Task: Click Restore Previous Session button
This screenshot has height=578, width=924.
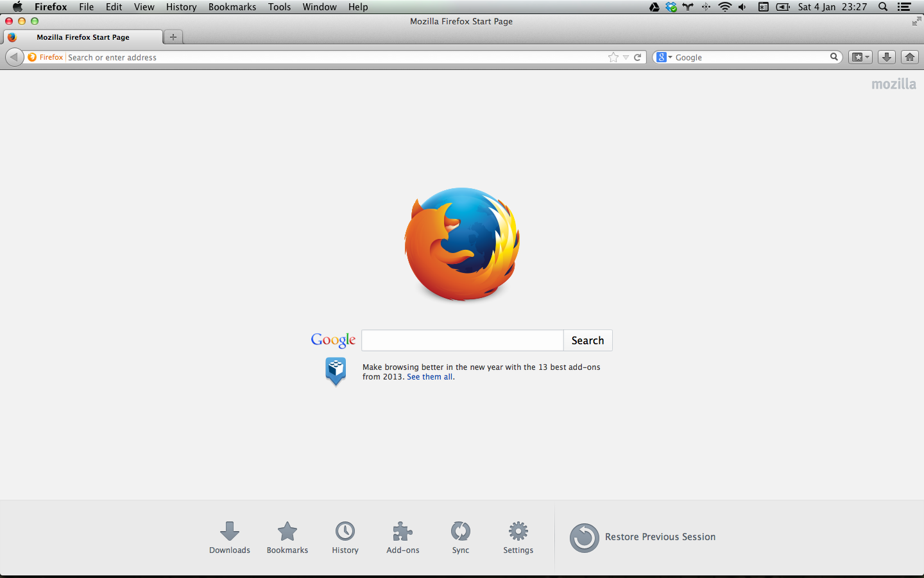Action: pos(643,538)
